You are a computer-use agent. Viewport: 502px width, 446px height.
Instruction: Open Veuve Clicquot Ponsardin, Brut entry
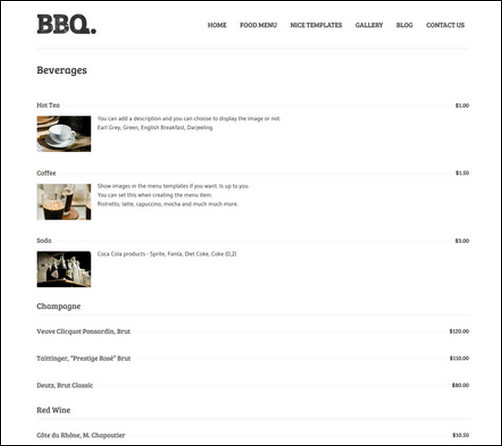(83, 331)
